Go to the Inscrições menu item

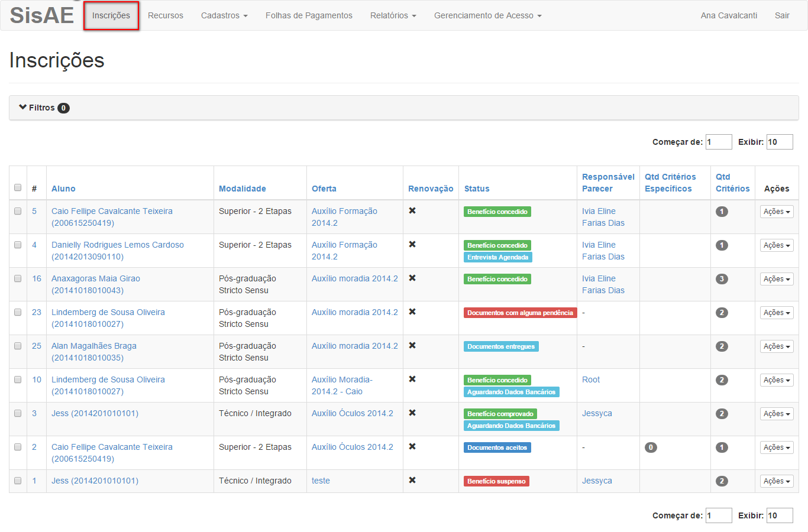(x=111, y=15)
